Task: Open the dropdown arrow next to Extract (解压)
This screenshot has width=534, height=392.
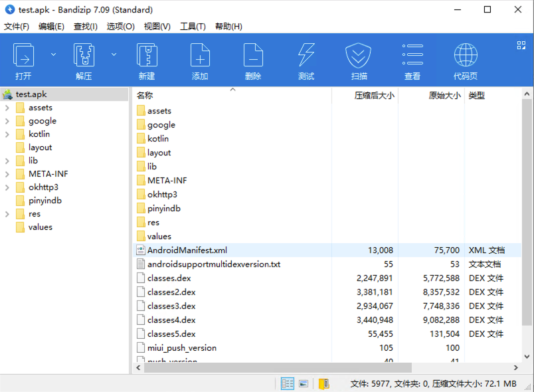Action: (114, 54)
